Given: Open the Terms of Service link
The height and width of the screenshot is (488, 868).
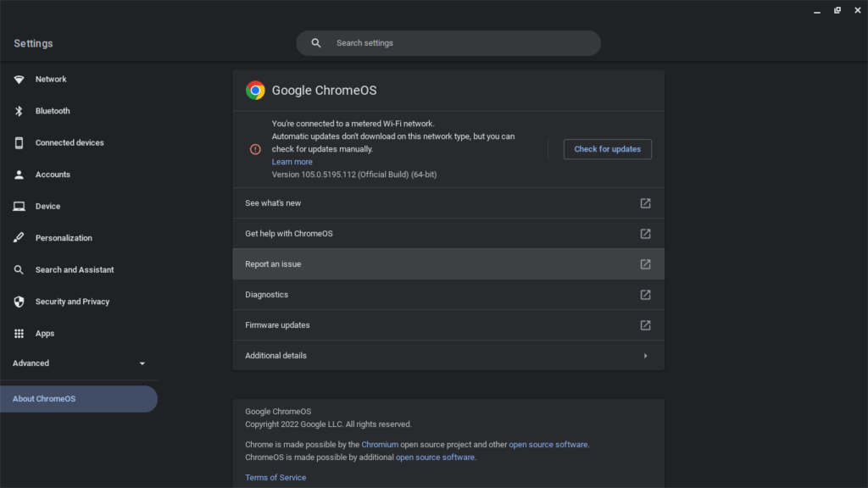Looking at the screenshot, I should [275, 478].
